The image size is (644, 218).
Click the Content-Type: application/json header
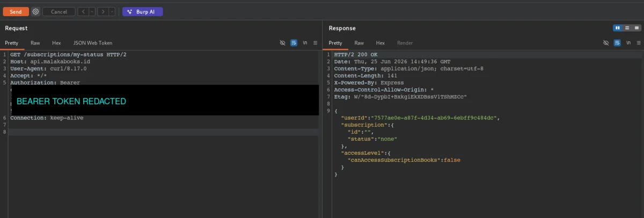409,69
